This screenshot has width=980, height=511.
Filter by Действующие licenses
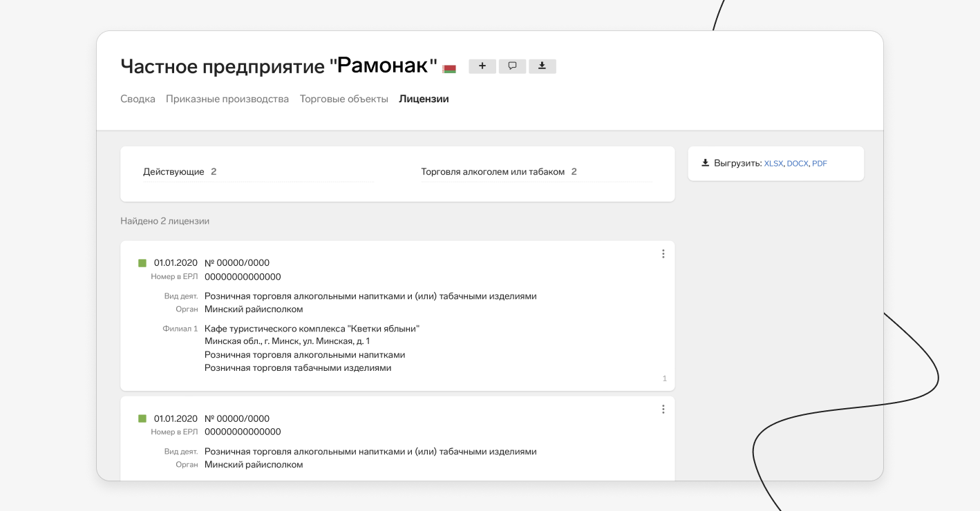[258, 172]
